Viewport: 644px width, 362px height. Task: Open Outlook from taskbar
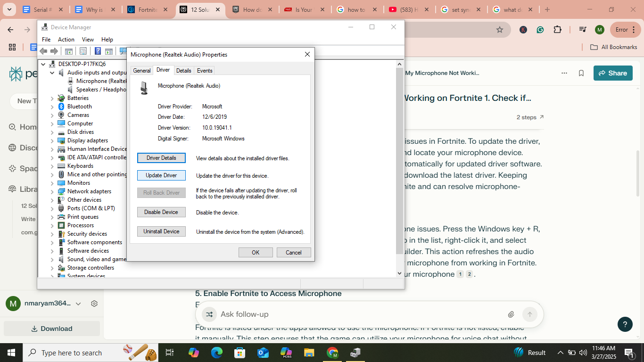pyautogui.click(x=263, y=353)
